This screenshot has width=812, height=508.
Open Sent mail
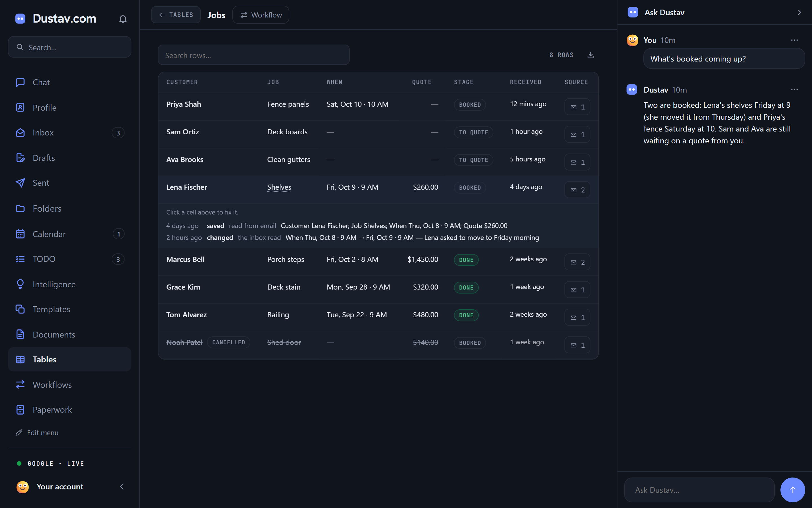click(x=69, y=183)
